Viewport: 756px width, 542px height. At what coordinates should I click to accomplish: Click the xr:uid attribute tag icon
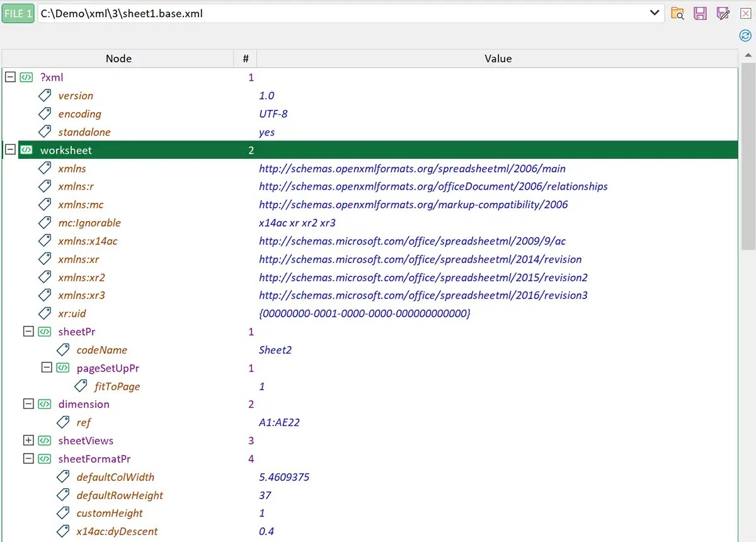(44, 313)
